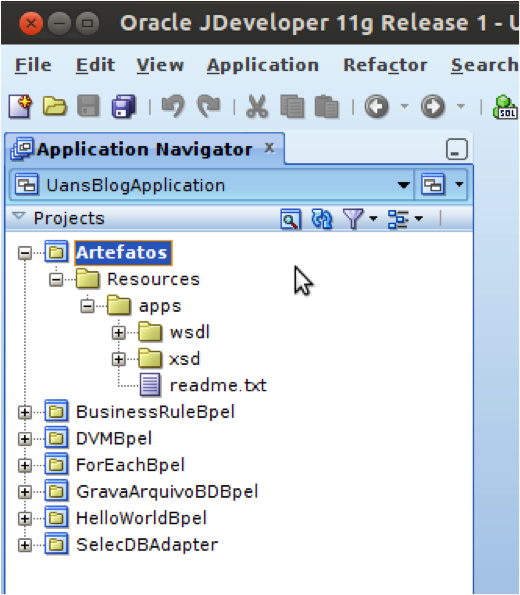Open the filter dropdown arrow in Projects
The image size is (520, 595).
click(x=373, y=219)
